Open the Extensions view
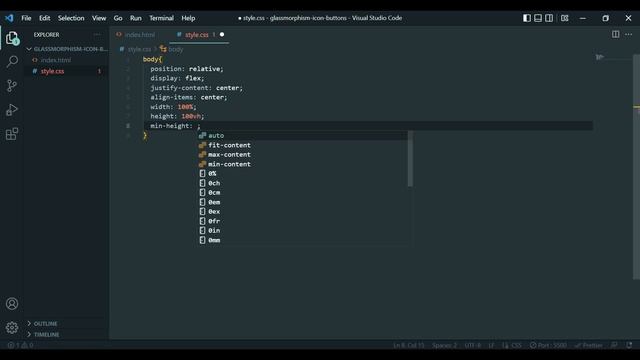 point(12,134)
